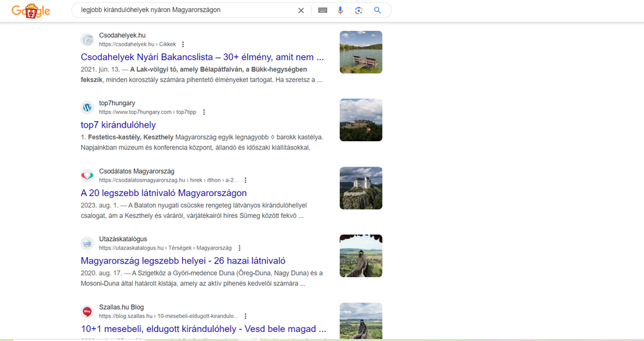This screenshot has width=644, height=341.
Task: Open more options for Csodahelyek.hu result
Action: (183, 44)
